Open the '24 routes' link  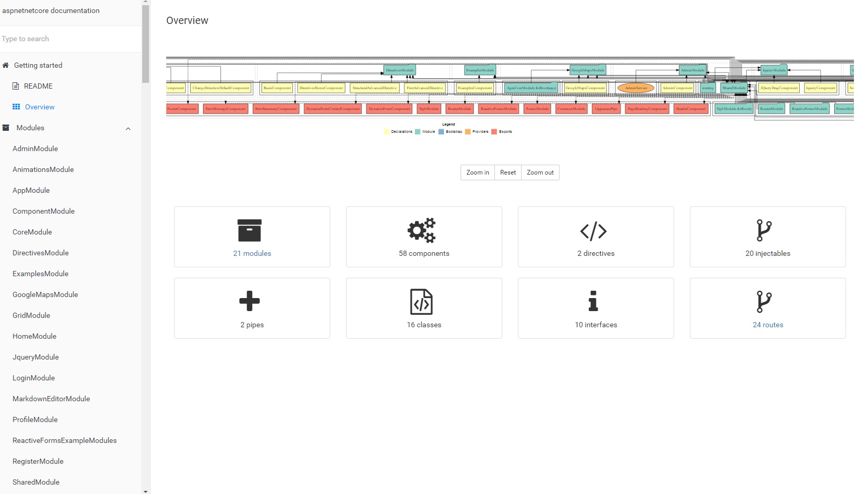768,325
